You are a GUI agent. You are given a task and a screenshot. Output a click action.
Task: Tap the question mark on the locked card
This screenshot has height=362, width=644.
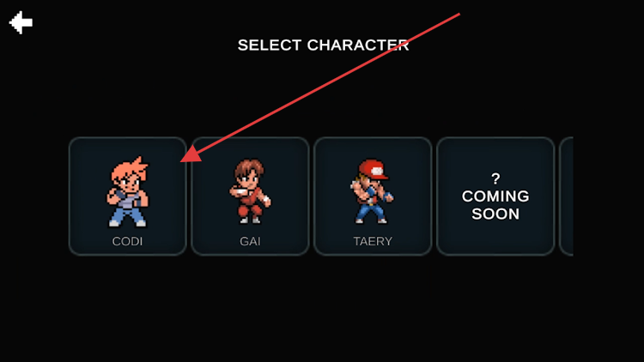495,179
